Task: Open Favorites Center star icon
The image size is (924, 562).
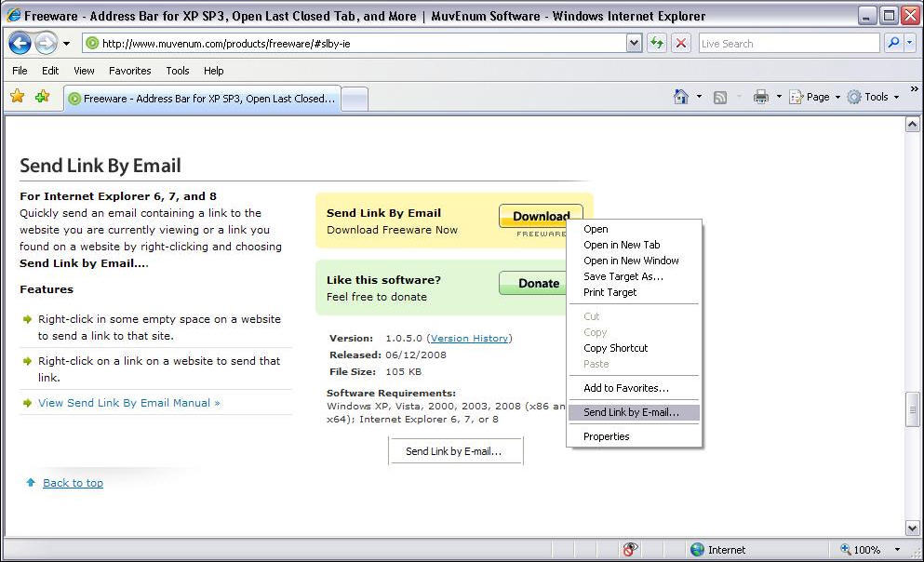Action: click(17, 96)
